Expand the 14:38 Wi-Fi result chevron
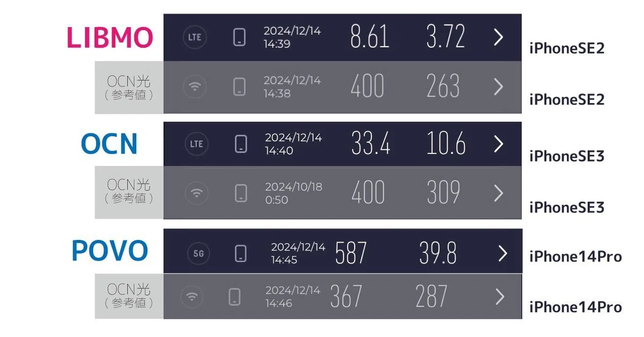Viewport: 644px width, 337px height. click(x=499, y=87)
